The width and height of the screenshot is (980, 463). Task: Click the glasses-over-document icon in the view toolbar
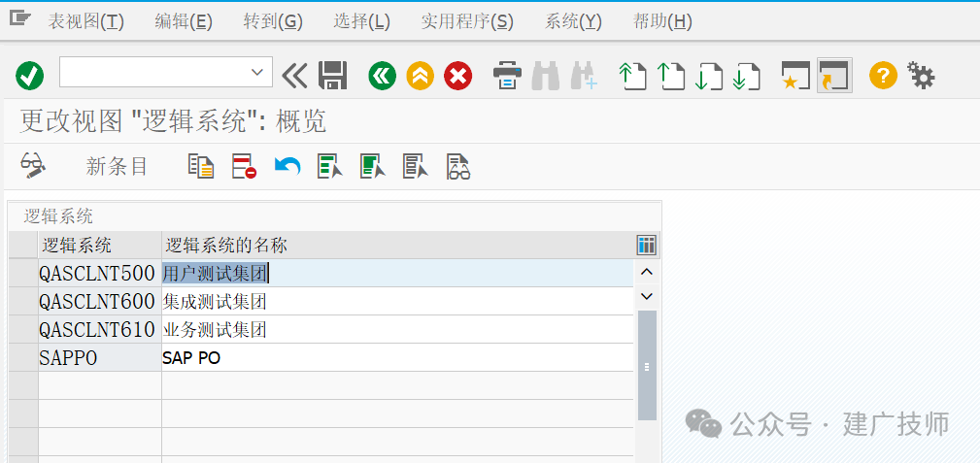click(458, 167)
